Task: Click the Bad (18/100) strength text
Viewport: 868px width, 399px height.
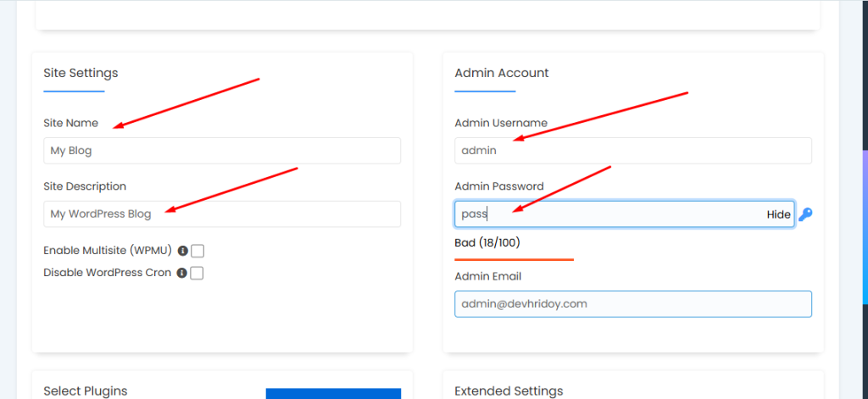Action: coord(487,243)
